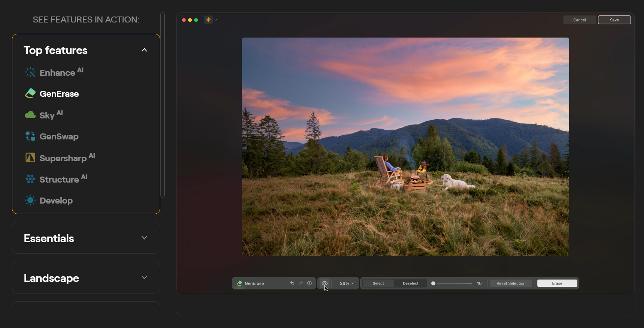Image resolution: width=644 pixels, height=328 pixels.
Task: Select Enhance AI feature
Action: pyautogui.click(x=54, y=72)
